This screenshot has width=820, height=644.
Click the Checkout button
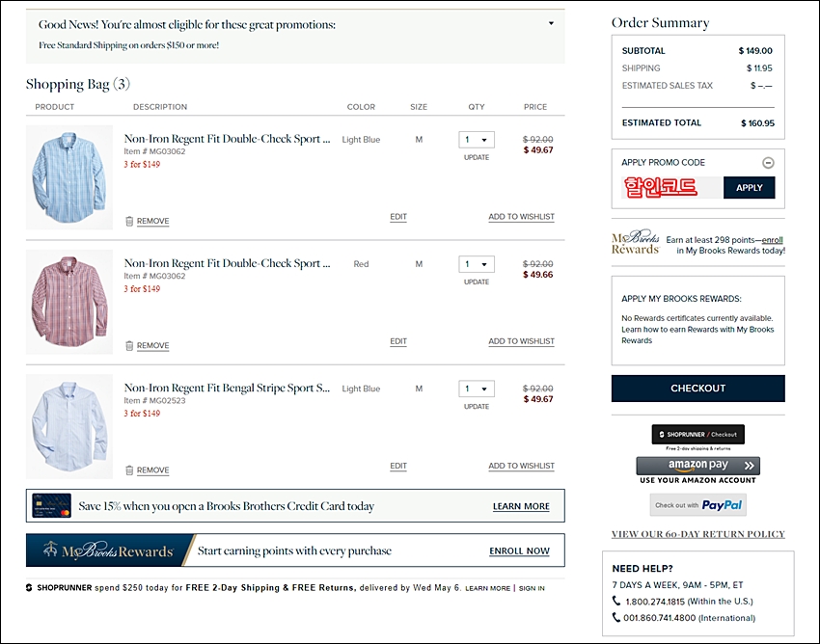[x=697, y=389]
